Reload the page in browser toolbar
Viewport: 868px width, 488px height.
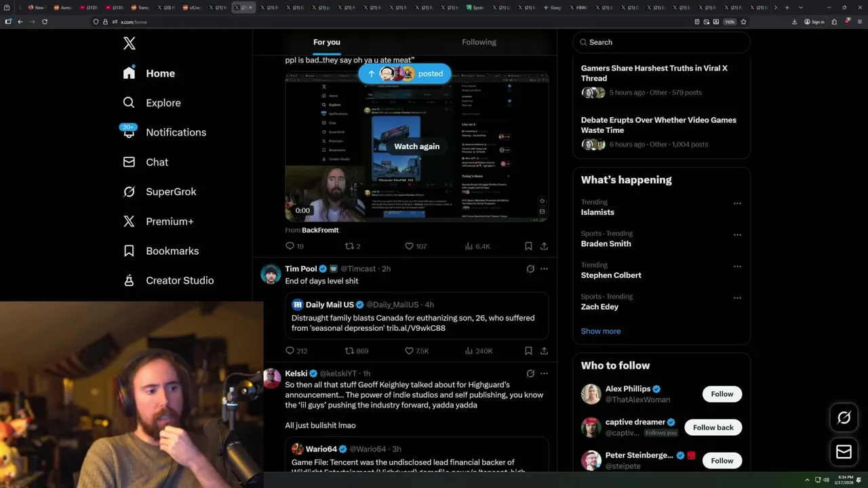coord(45,22)
